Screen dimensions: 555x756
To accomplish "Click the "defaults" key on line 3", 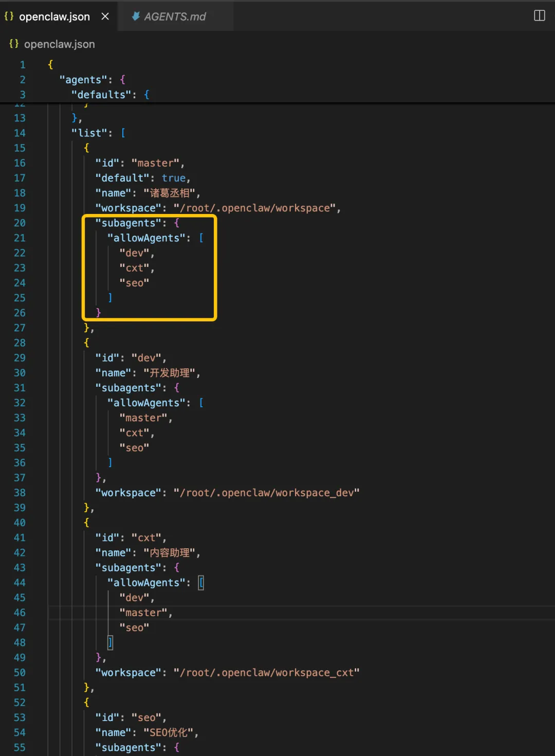I will (x=101, y=95).
